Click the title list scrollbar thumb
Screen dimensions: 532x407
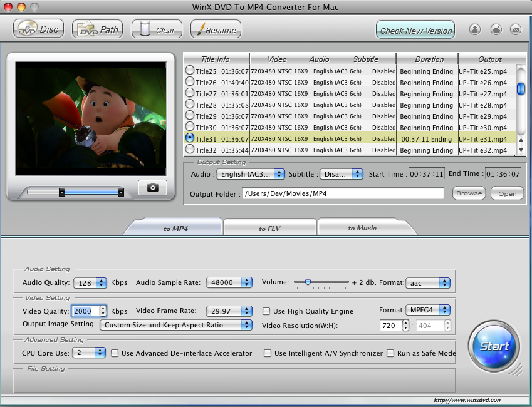point(521,88)
